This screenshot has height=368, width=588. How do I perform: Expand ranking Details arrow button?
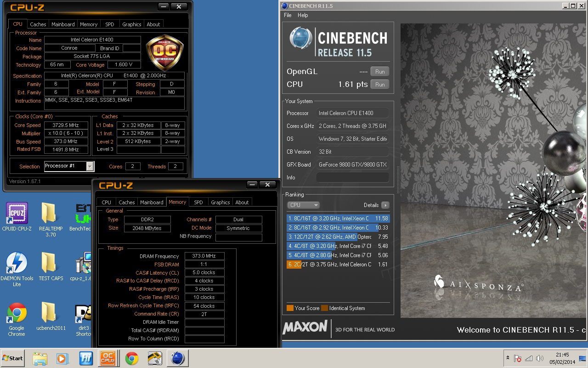click(x=385, y=205)
